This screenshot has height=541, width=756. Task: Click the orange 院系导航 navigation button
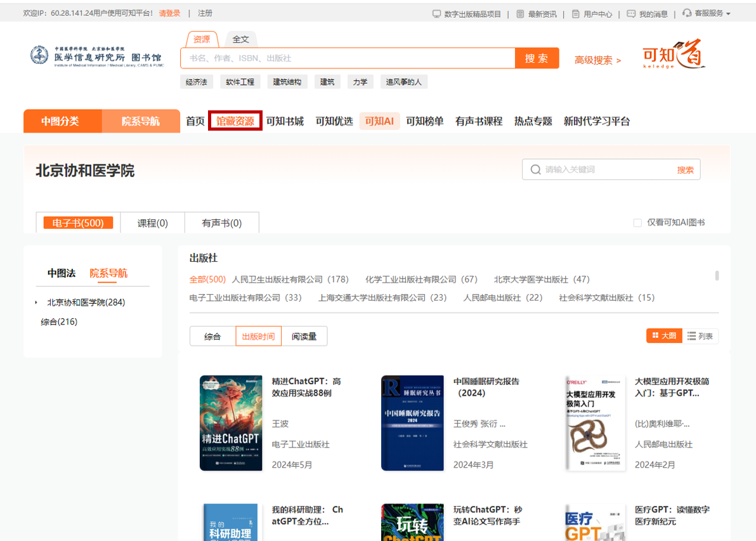(141, 121)
